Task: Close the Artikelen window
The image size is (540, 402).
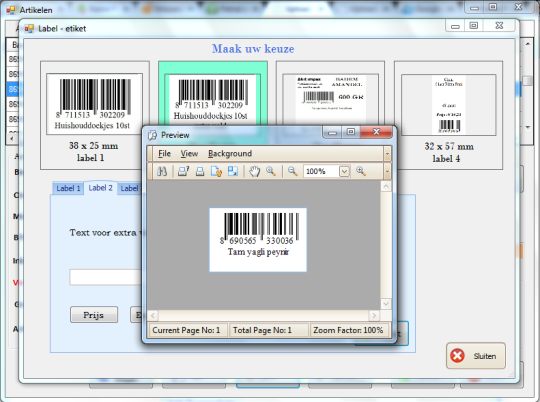Action: pyautogui.click(x=518, y=7)
